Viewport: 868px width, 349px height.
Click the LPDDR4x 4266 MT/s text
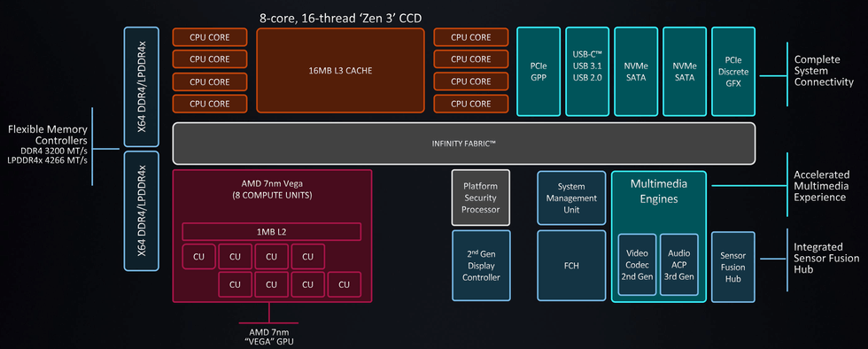48,159
